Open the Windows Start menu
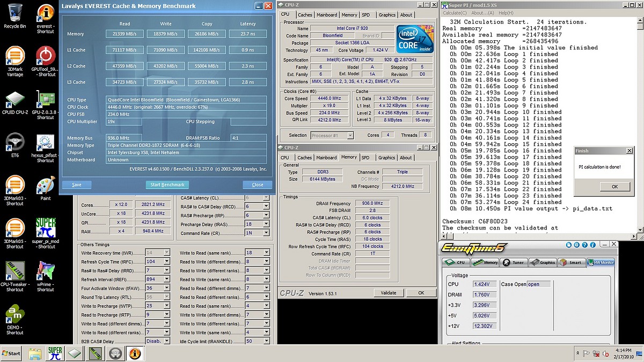 12,353
